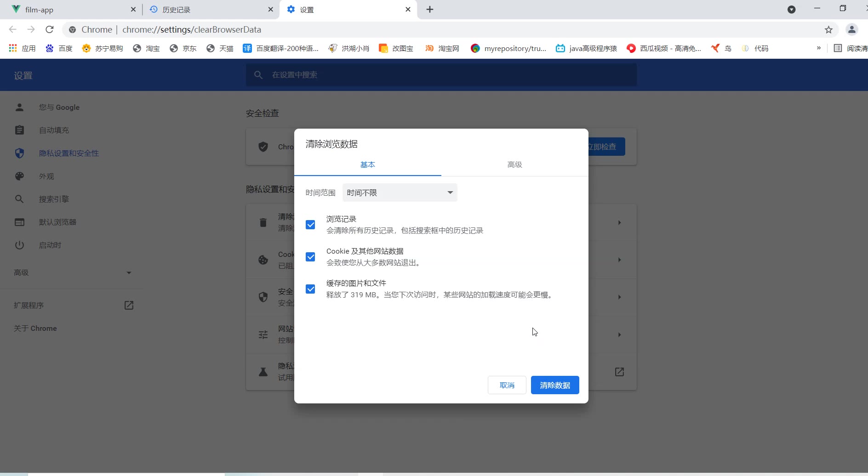Click the new tab plus button
The width and height of the screenshot is (868, 476).
(430, 9)
